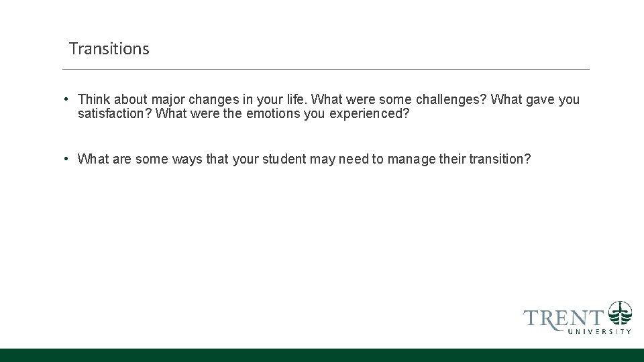Screen dimensions: 644x362
Task: Click the phrase 'What gave you'
Action: pos(535,100)
